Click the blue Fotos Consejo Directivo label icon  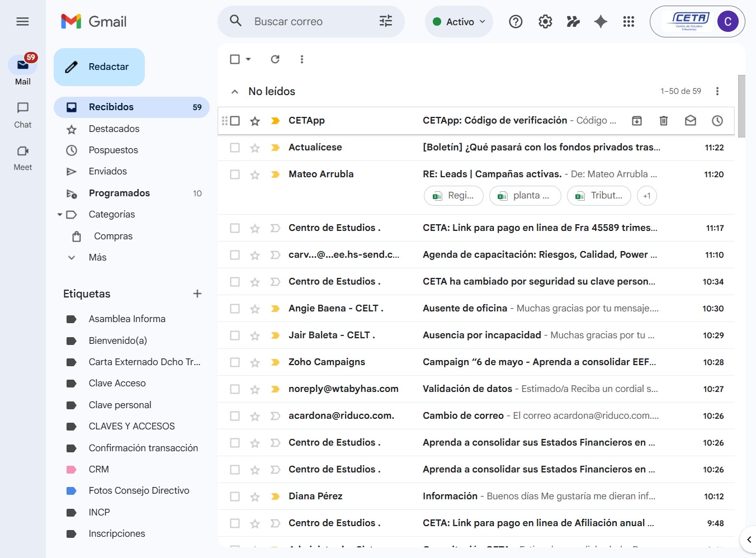point(72,491)
